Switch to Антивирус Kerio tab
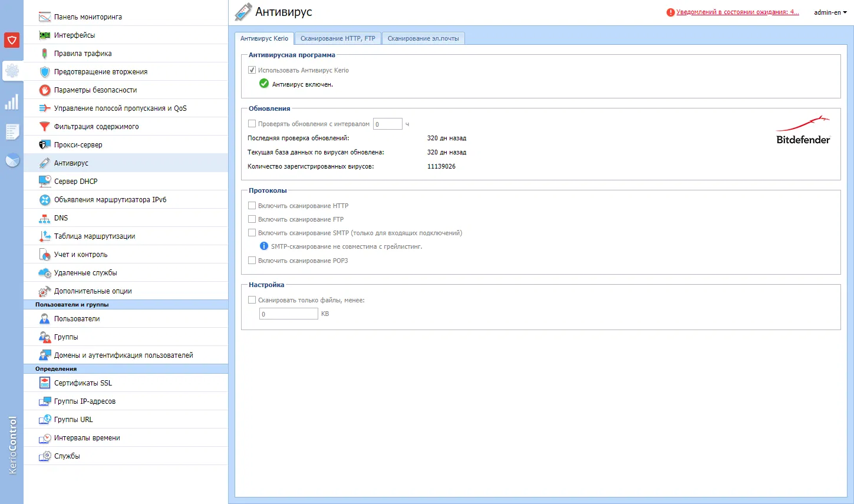 click(265, 38)
